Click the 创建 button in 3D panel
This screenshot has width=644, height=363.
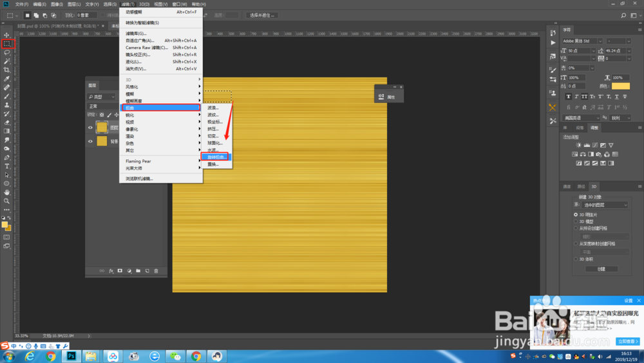(601, 269)
